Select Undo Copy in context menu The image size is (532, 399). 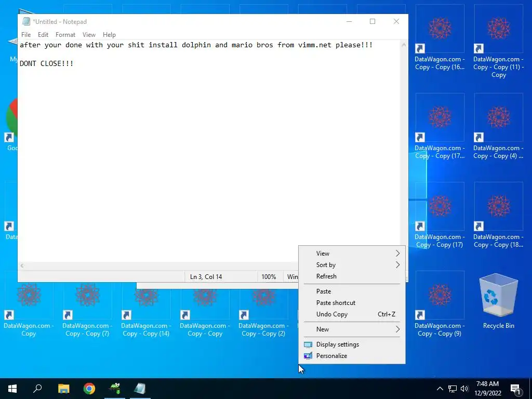[352, 314]
